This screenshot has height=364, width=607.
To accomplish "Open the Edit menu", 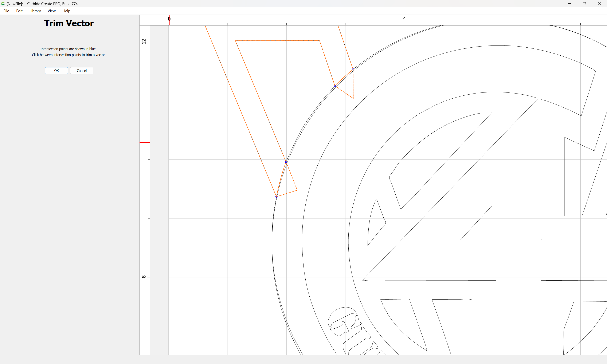I will coord(19,11).
